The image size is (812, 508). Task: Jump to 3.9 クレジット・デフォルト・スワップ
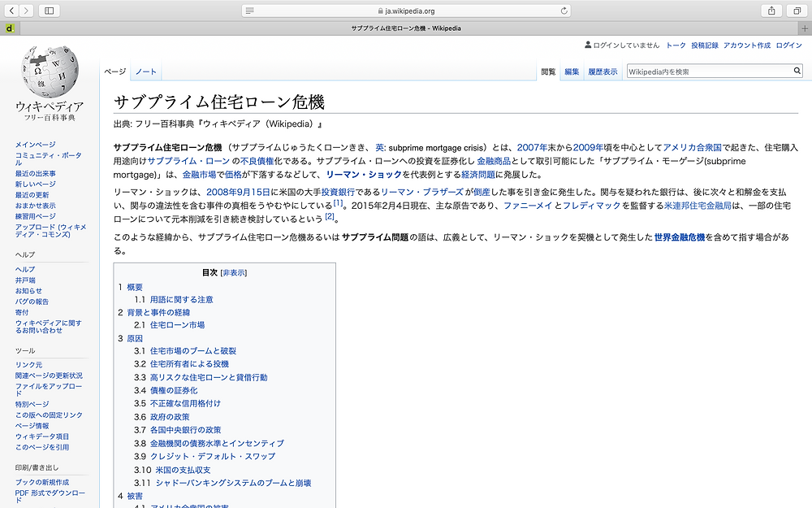205,457
